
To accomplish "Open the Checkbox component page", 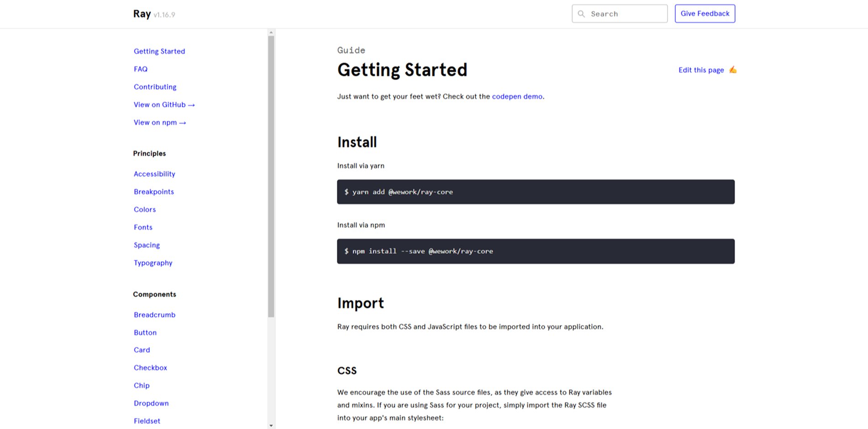I will click(x=150, y=368).
